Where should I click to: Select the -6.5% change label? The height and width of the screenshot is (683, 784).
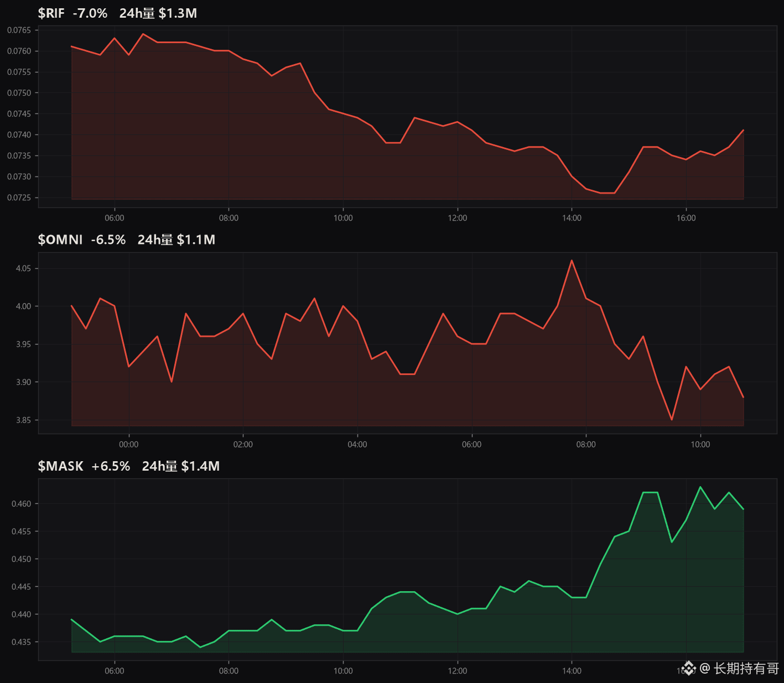(x=108, y=239)
